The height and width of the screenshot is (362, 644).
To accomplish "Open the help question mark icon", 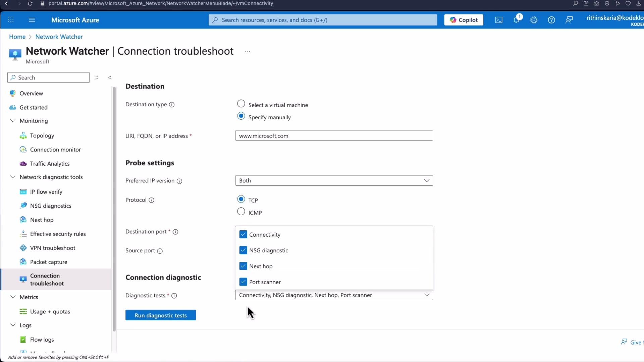I will coord(551,20).
